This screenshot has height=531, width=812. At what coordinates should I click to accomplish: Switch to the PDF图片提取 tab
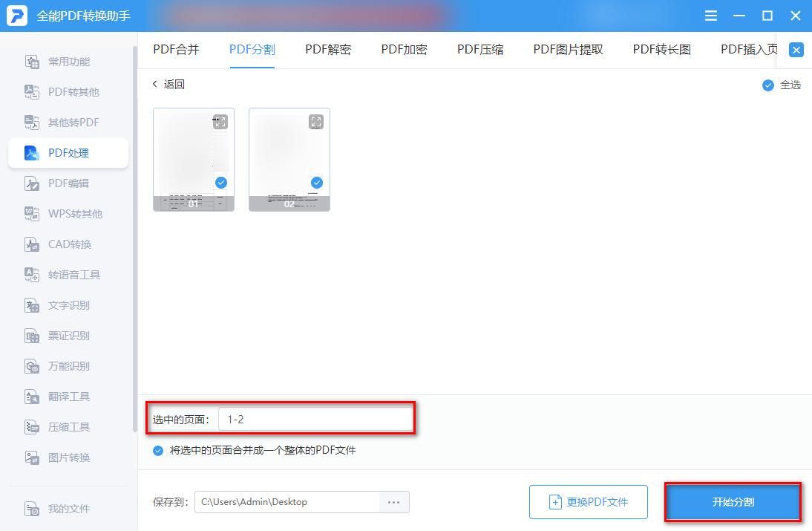pyautogui.click(x=568, y=50)
